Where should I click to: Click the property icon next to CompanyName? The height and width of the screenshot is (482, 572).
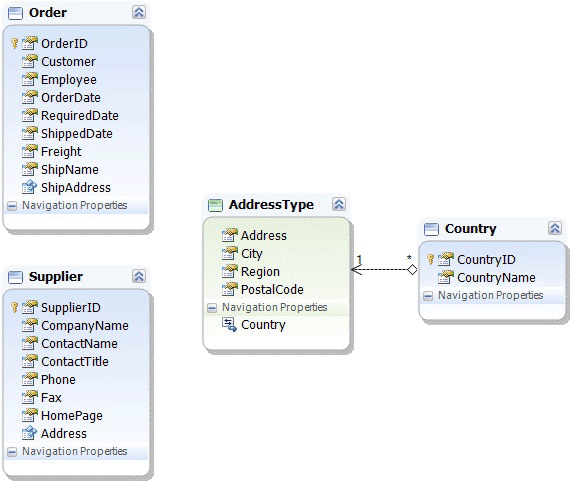[x=30, y=325]
